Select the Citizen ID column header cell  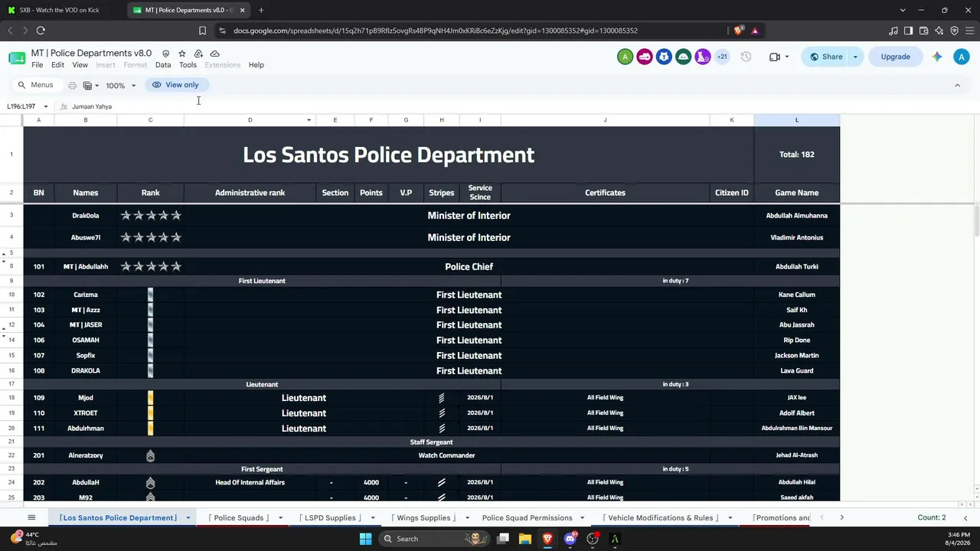pos(732,193)
